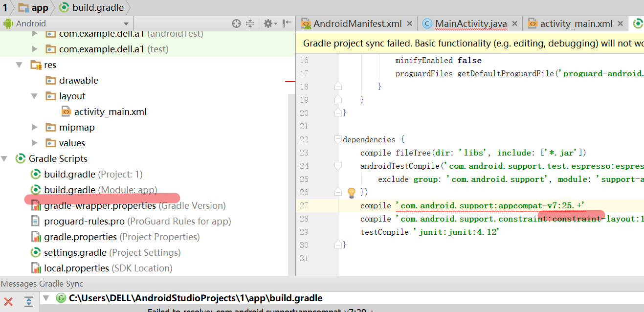Click gradle icon beside build.gradle breadcrumb
The image size is (644, 312).
64,7
